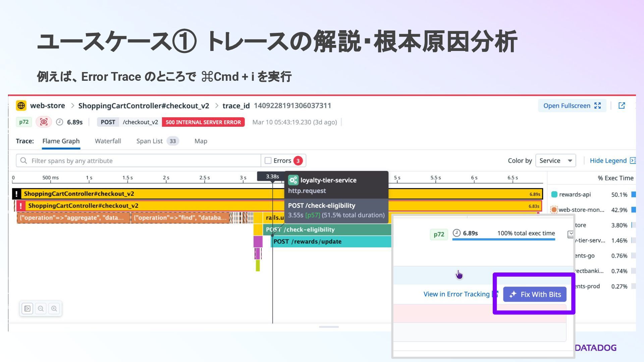The width and height of the screenshot is (644, 362).
Task: Click the loyalty-tier-service gear icon
Action: (x=293, y=180)
